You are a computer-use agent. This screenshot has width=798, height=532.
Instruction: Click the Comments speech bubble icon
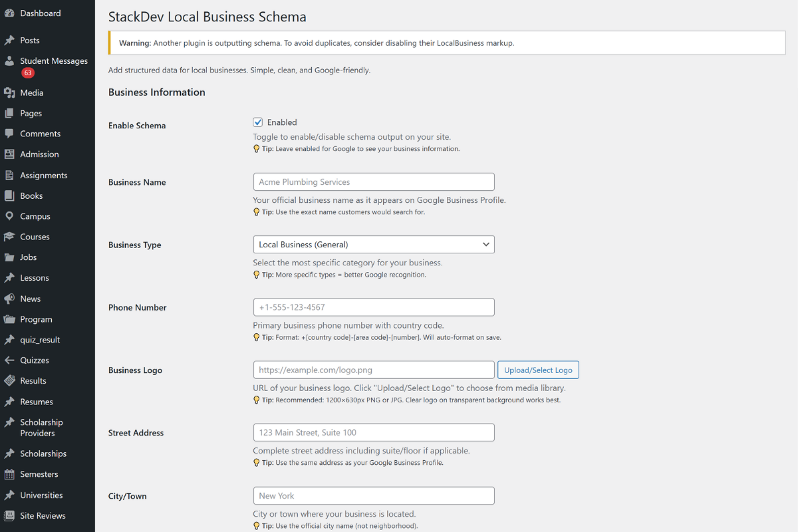tap(9, 134)
